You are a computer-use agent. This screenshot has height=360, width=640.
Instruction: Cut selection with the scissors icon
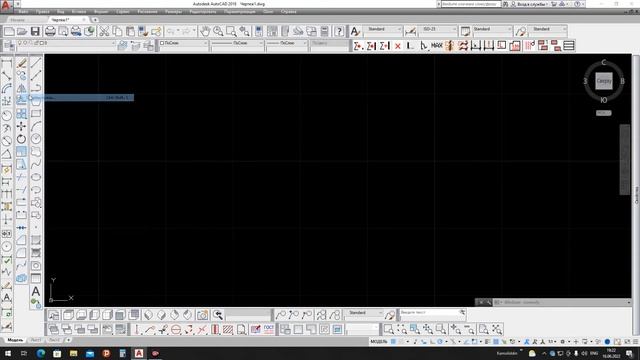(x=104, y=31)
